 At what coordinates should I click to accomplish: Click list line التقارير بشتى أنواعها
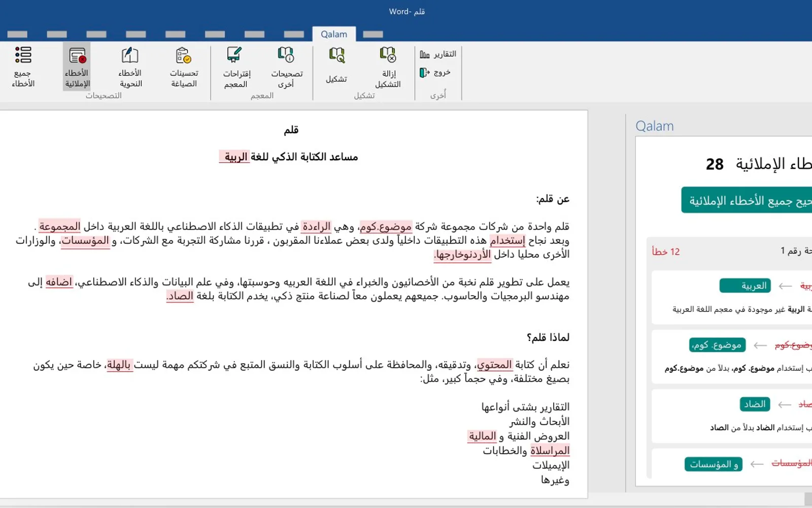pyautogui.click(x=525, y=407)
